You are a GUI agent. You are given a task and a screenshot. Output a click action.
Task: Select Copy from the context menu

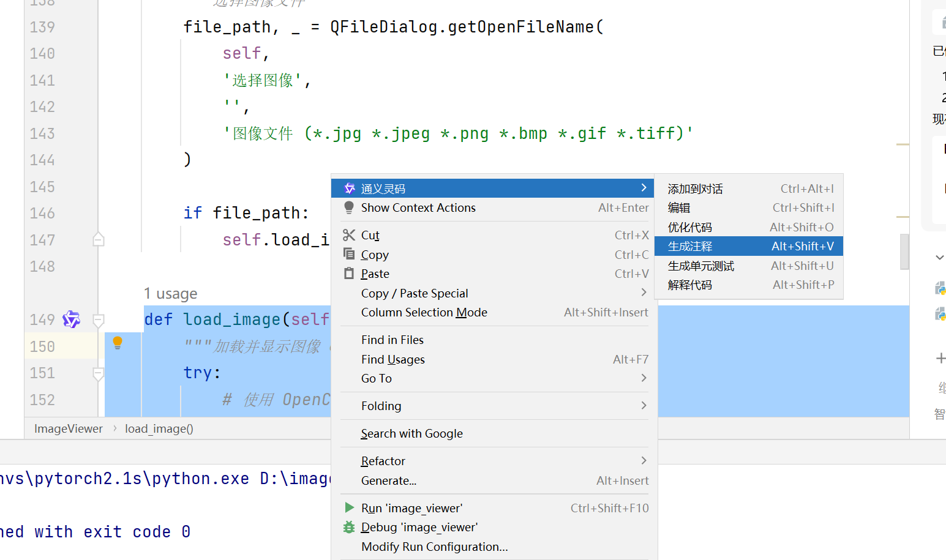click(x=494, y=255)
